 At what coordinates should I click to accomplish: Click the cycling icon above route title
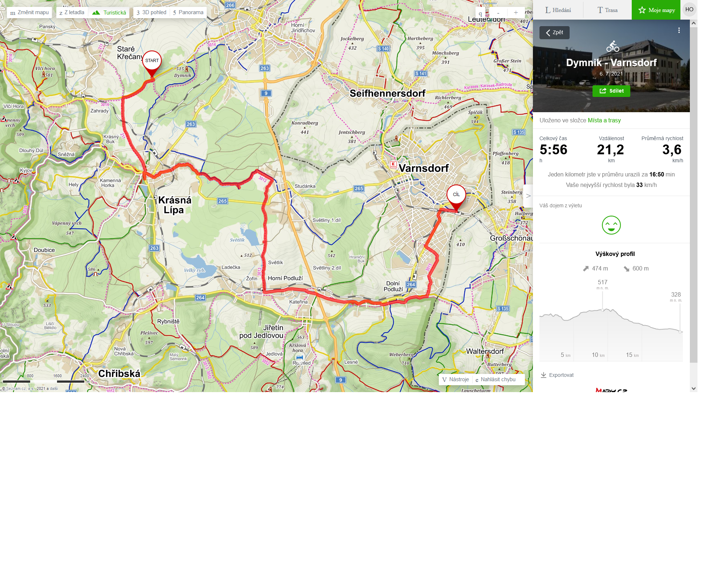[x=612, y=46]
